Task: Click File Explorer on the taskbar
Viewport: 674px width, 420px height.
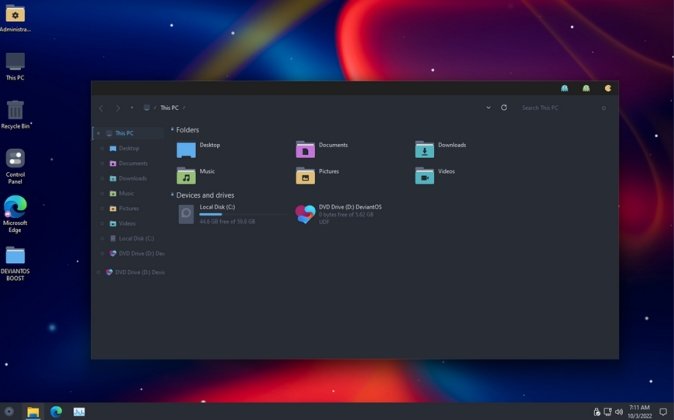Action: click(x=33, y=411)
